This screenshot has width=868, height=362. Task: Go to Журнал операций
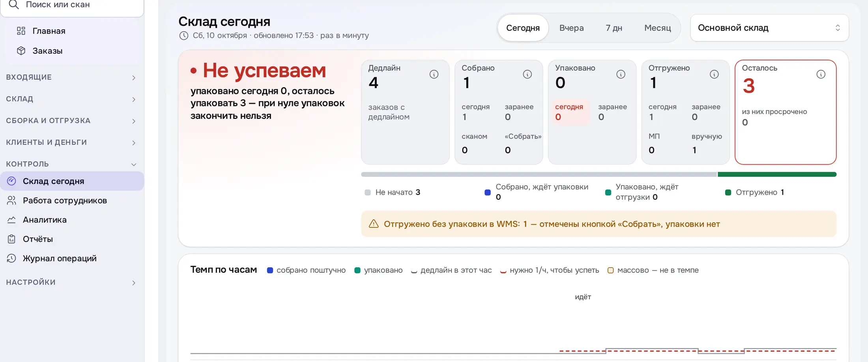pyautogui.click(x=72, y=258)
